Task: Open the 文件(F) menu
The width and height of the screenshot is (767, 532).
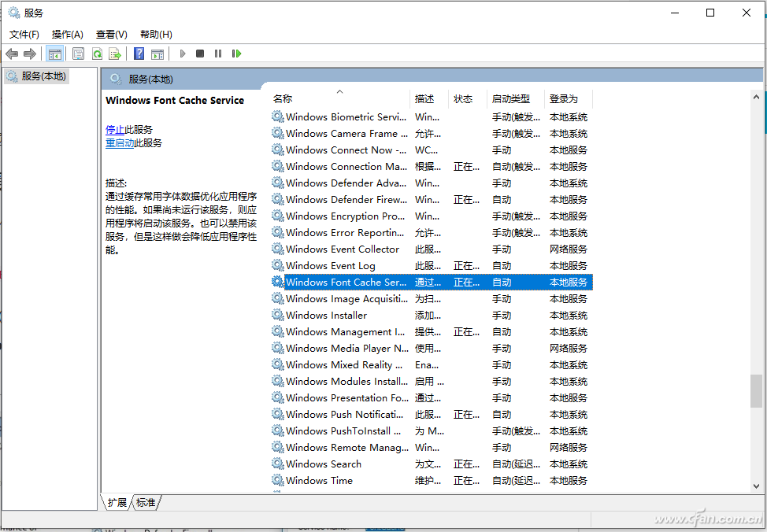Action: point(24,34)
